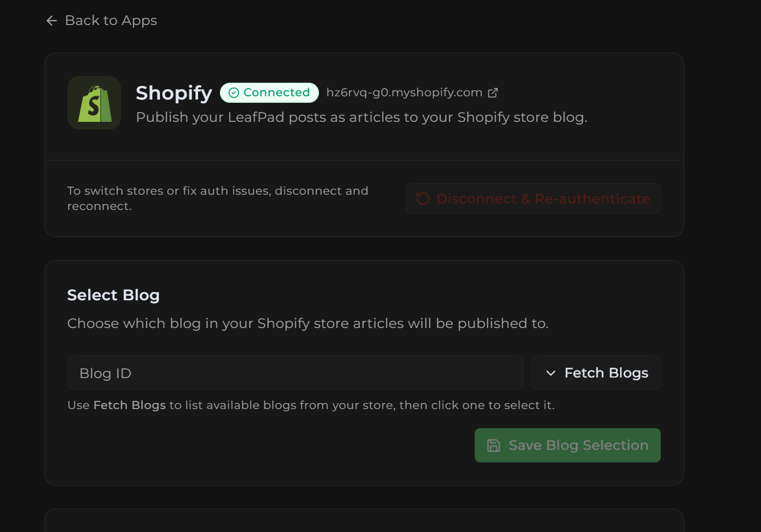Click the 'Select Blog' heading

113,295
